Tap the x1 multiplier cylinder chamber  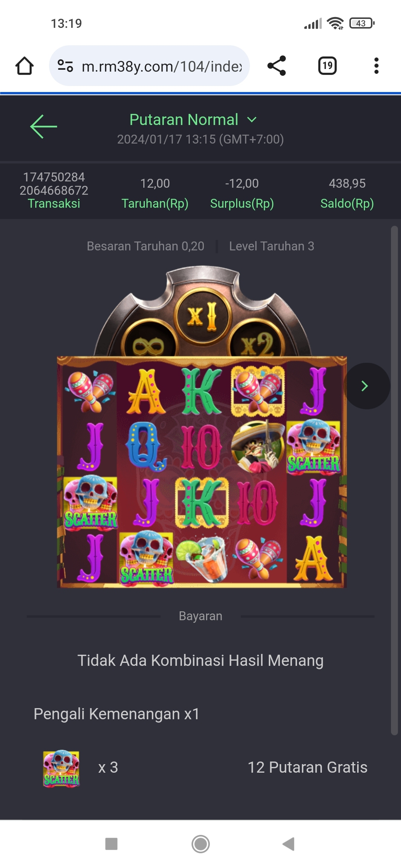click(x=203, y=316)
